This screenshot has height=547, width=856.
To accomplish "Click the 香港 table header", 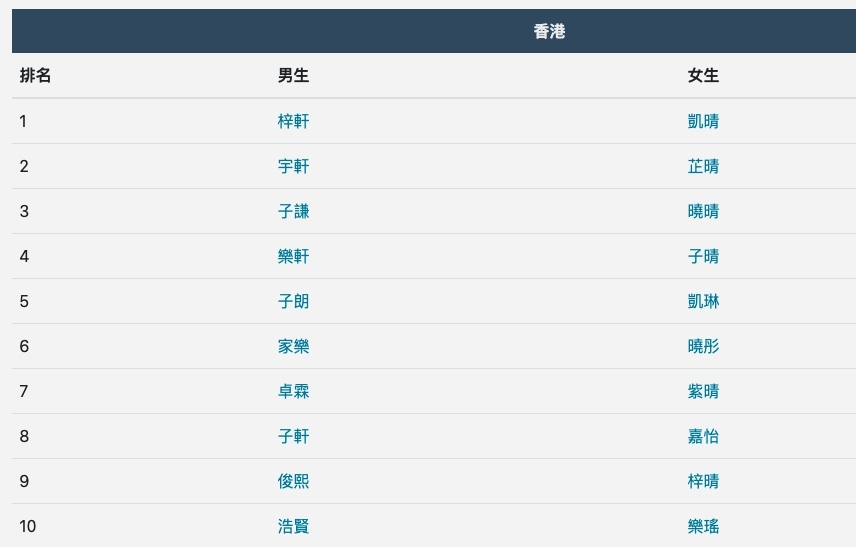I will (x=549, y=31).
